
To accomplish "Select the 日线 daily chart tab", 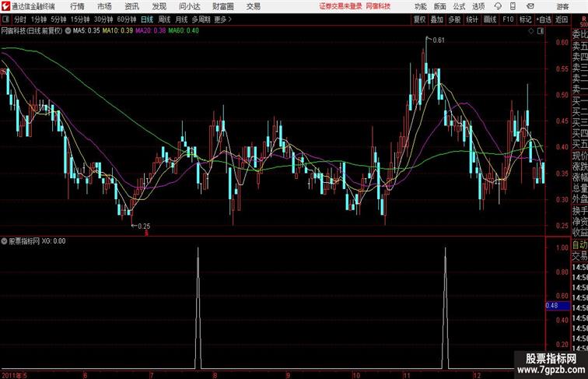I will click(x=147, y=19).
